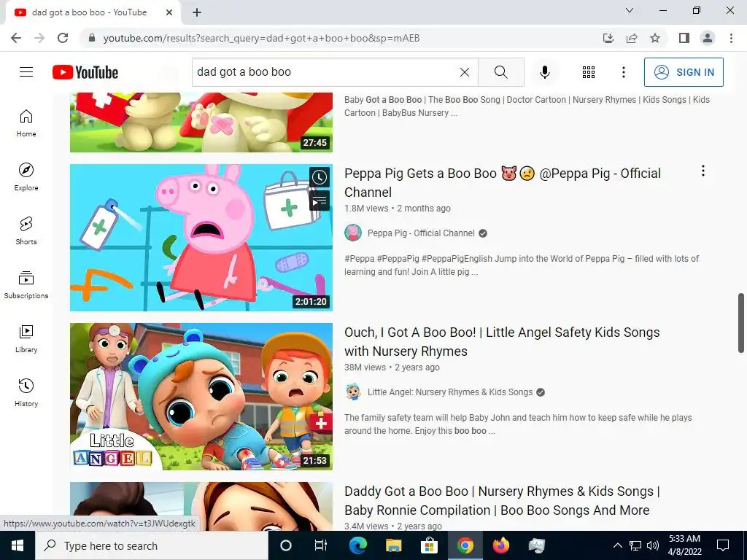This screenshot has height=560, width=747.
Task: Close the 'dad got a boo boo' tab
Action: [169, 12]
